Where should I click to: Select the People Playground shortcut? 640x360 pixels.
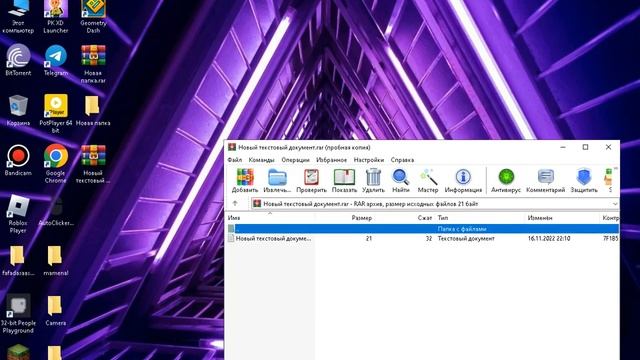point(18,313)
